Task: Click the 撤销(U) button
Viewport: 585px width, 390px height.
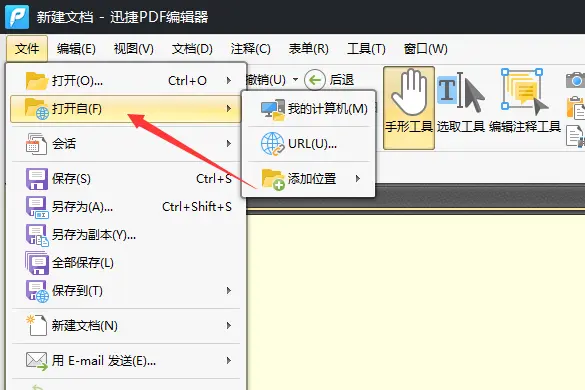Action: tap(267, 80)
